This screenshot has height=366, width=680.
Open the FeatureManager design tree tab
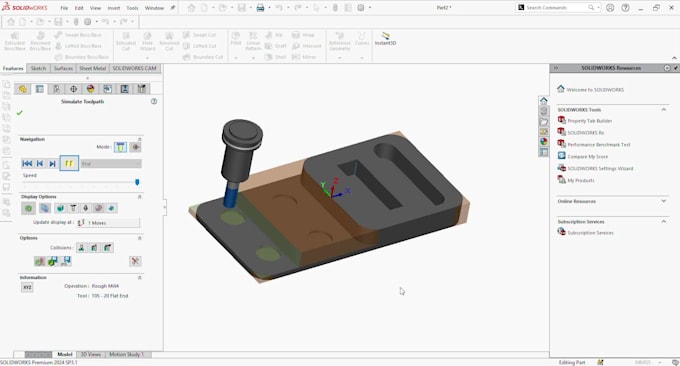point(23,89)
